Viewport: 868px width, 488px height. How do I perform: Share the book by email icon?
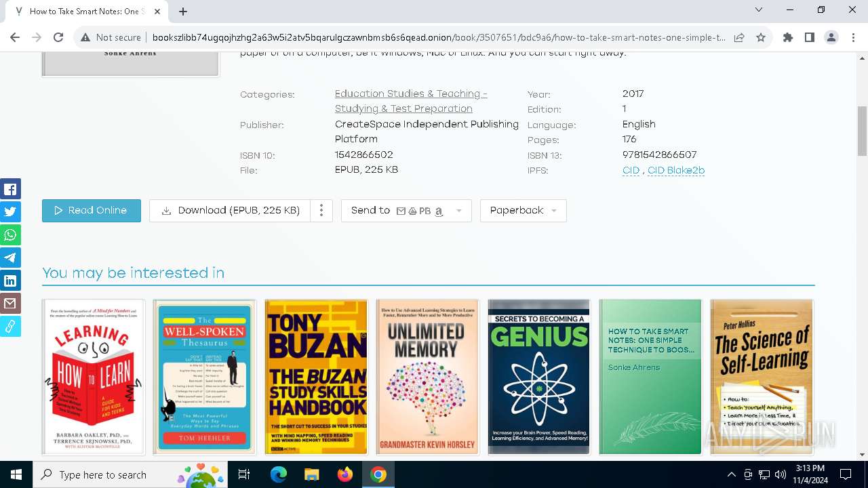10,304
